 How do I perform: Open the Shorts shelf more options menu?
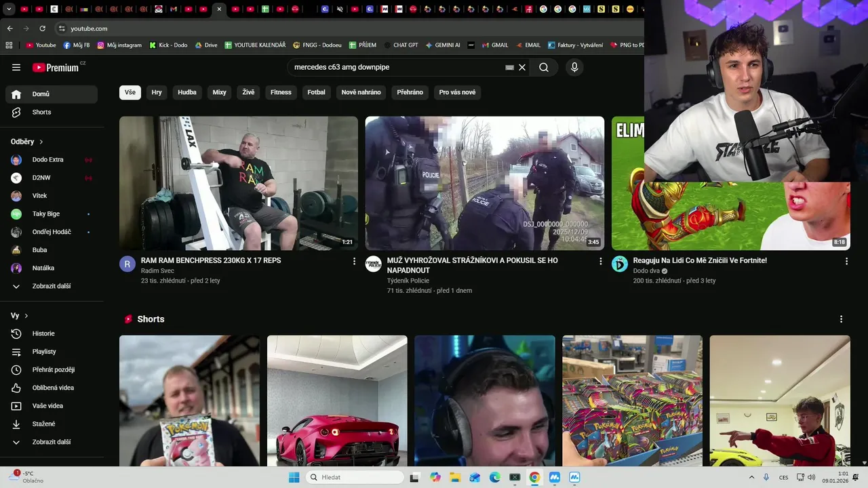[841, 319]
